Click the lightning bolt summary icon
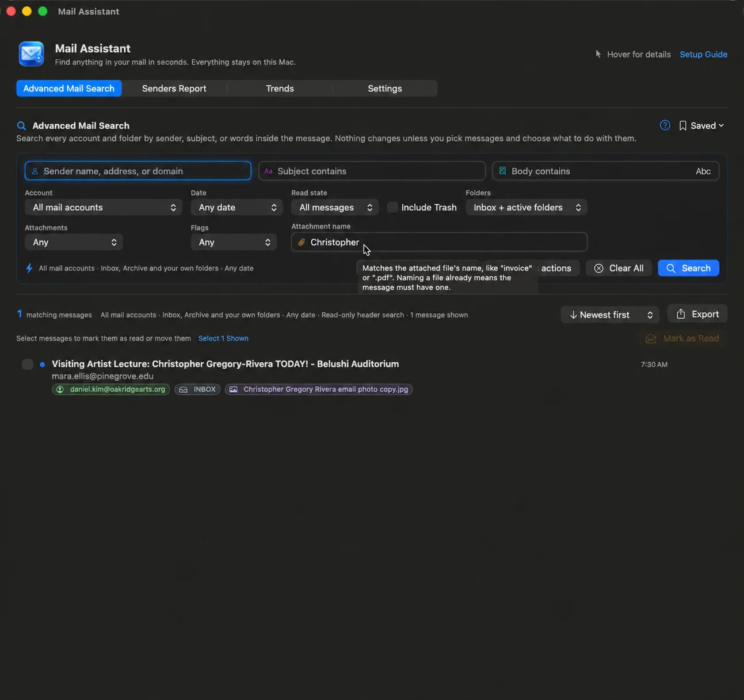This screenshot has width=744, height=700. click(29, 268)
